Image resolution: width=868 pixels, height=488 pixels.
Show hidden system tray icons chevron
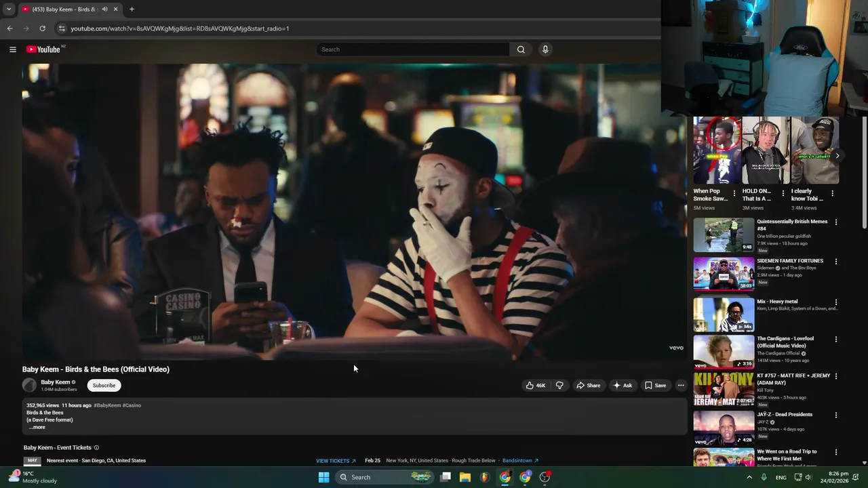tap(749, 477)
